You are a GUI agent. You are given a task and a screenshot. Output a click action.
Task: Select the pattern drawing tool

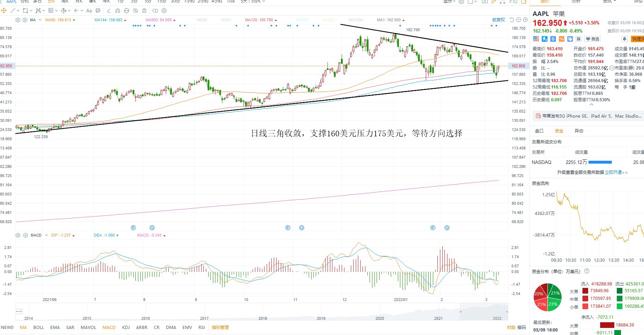click(38, 11)
